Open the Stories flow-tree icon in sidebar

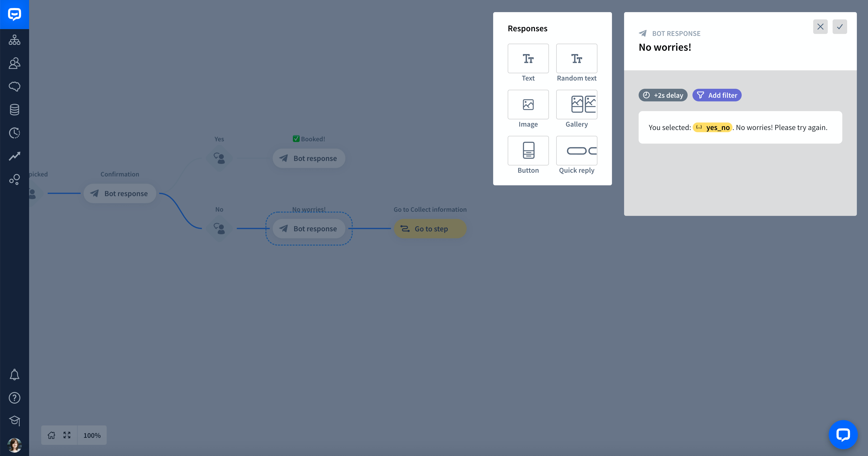(x=15, y=40)
